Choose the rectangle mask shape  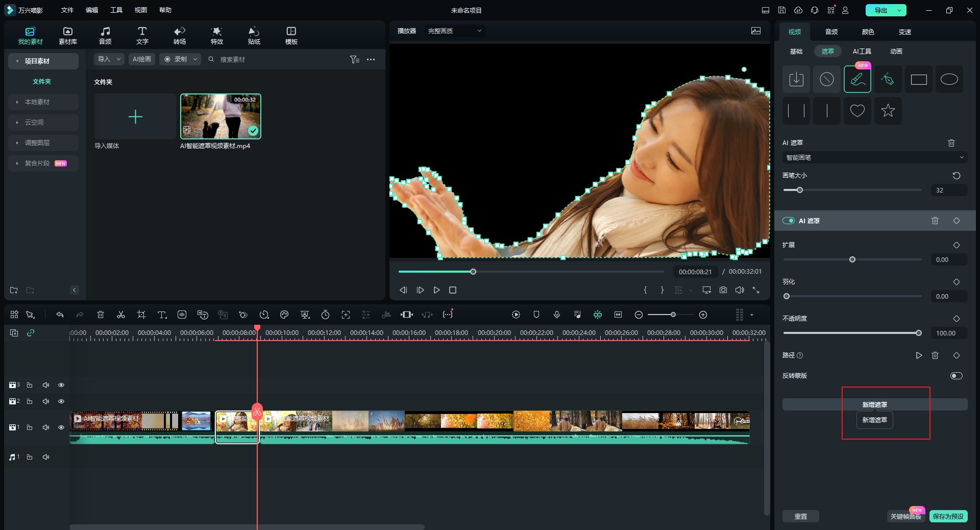[x=918, y=80]
